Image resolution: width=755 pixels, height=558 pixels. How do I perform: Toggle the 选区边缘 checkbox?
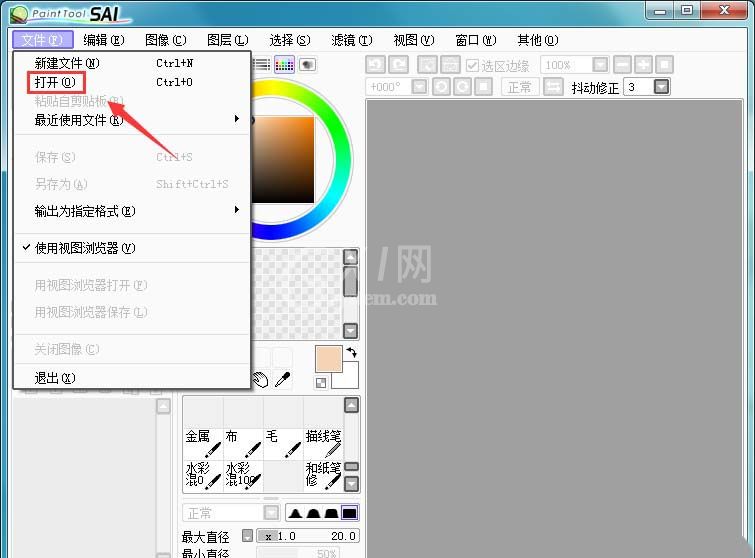472,65
